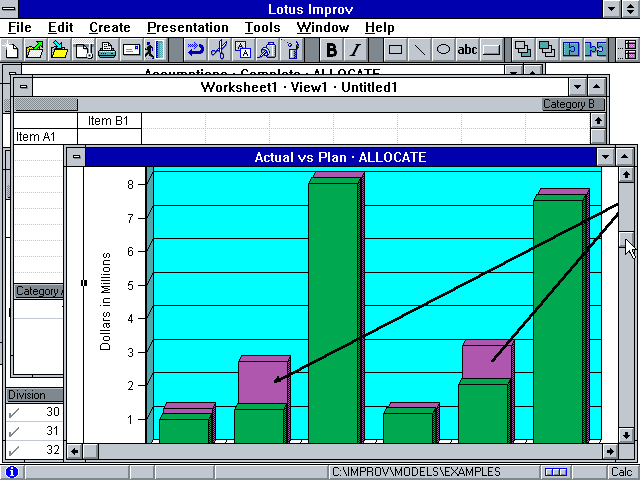Click chart horizontal scrollbar left arrow
This screenshot has height=480, width=640.
75,451
